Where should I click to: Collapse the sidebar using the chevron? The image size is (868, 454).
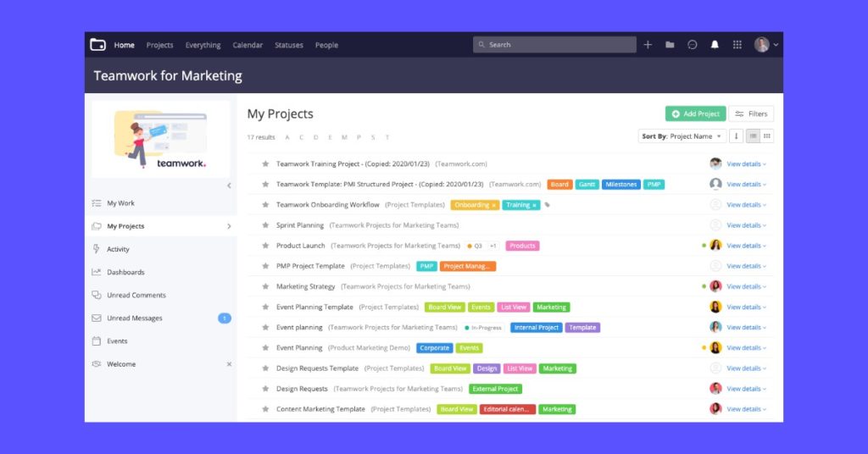[x=229, y=185]
